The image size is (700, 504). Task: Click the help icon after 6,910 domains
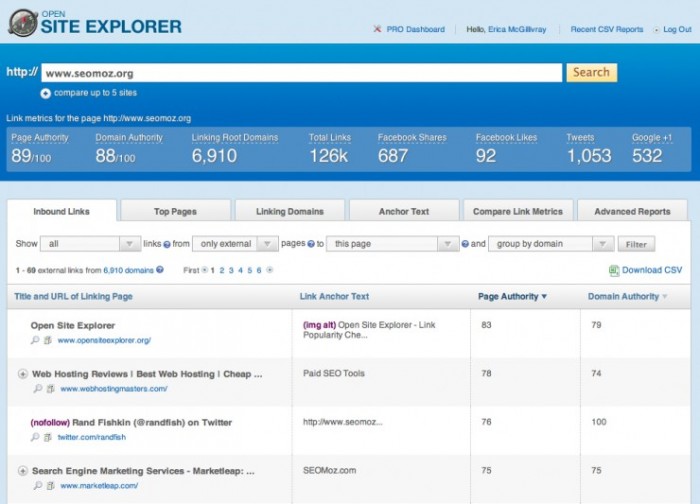tap(160, 270)
